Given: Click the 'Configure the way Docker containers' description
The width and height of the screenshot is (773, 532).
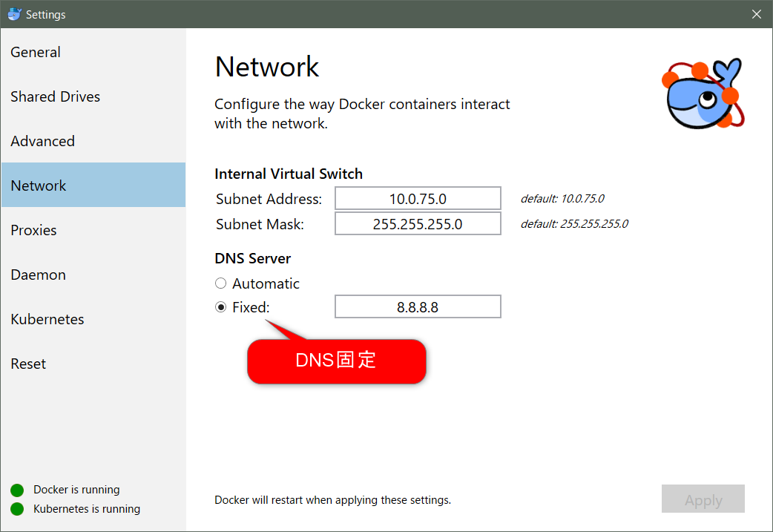Looking at the screenshot, I should (362, 114).
